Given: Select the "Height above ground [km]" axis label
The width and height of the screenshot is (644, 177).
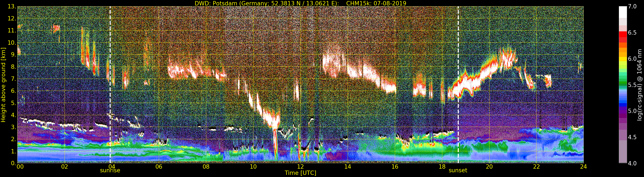Looking at the screenshot, I should pos(3,85).
